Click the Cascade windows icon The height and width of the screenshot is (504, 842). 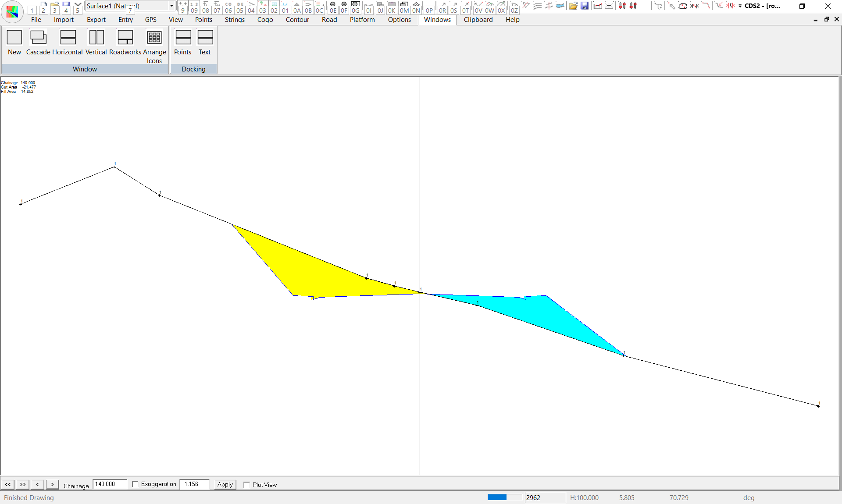point(38,38)
